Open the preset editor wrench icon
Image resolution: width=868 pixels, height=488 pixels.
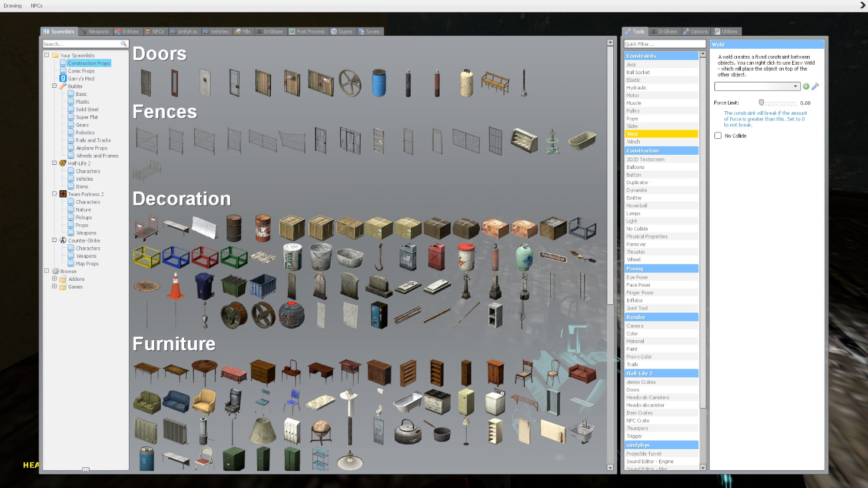pos(815,87)
